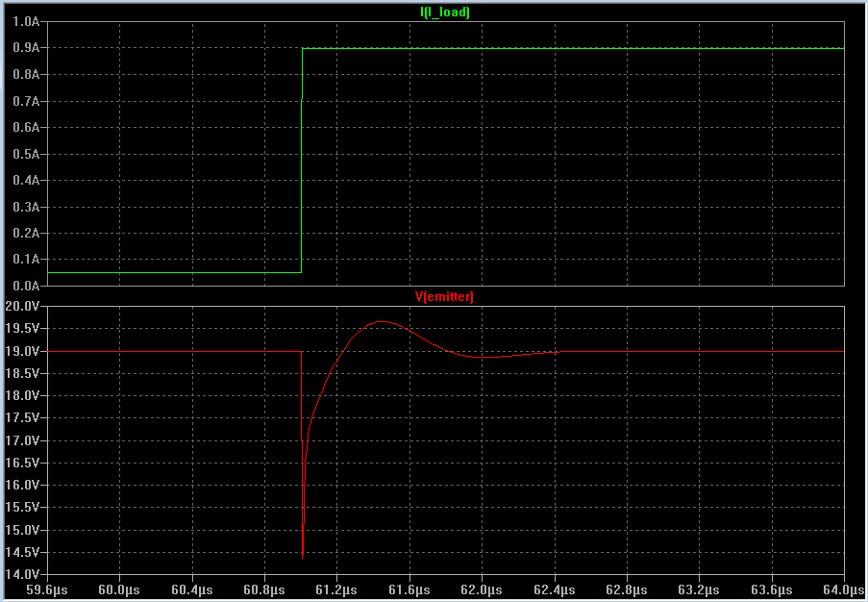Click the 0.6A current axis label
The width and height of the screenshot is (868, 602).
(27, 127)
